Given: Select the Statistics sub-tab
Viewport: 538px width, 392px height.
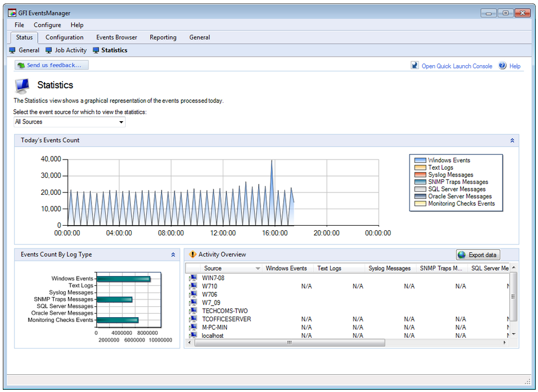Looking at the screenshot, I should click(x=114, y=50).
